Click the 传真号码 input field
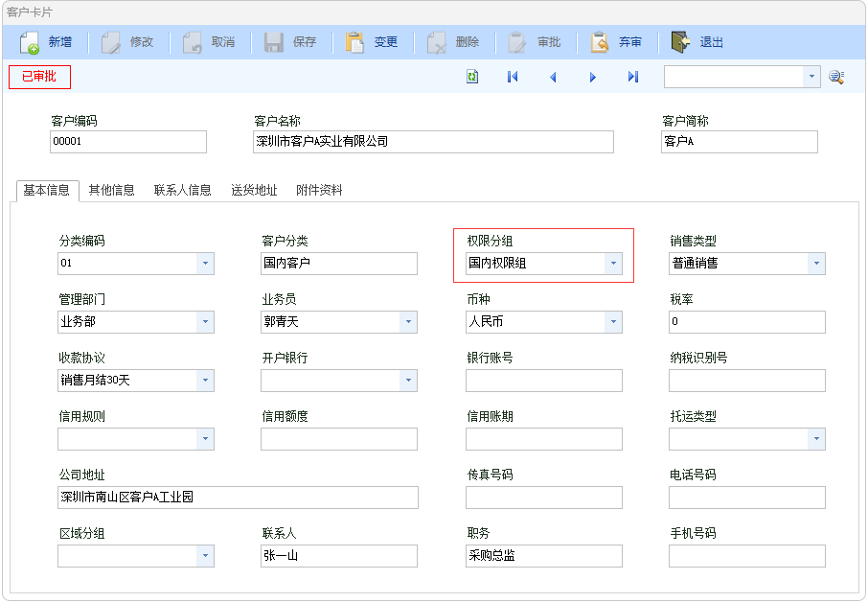 544,498
